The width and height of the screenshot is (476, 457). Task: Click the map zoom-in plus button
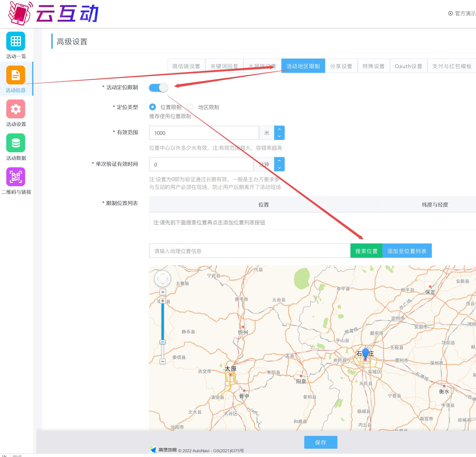point(163,301)
